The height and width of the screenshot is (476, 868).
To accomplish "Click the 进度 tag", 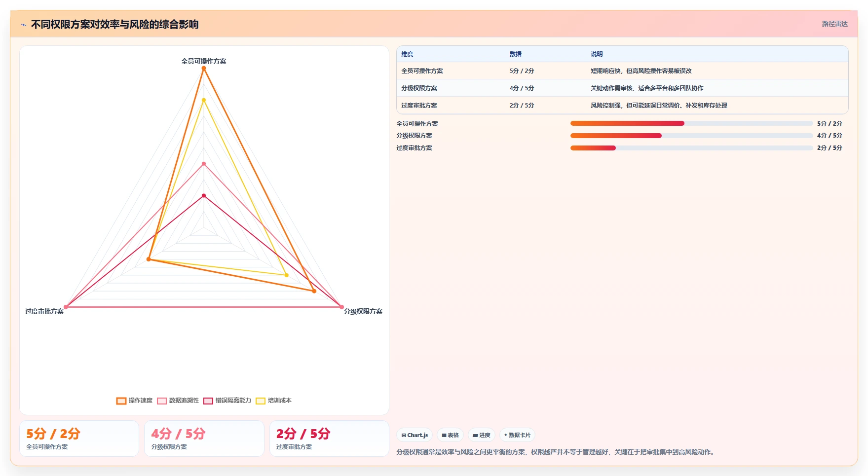I will coord(481,435).
